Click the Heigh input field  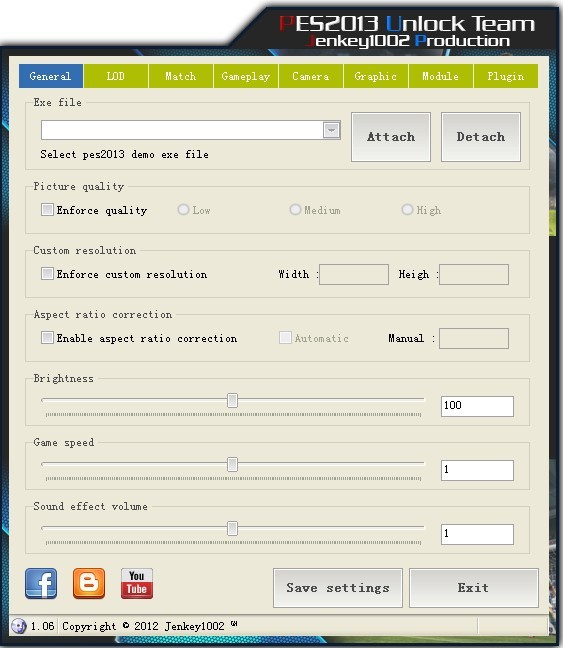[474, 274]
